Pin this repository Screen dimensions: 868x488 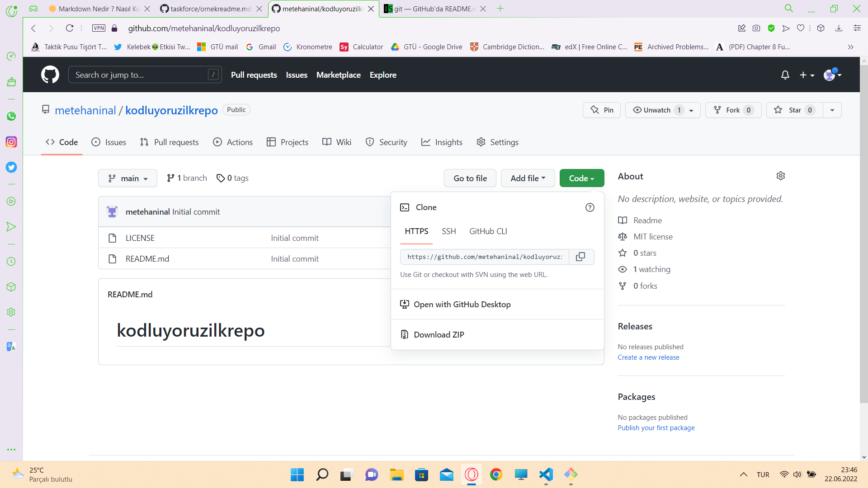(x=601, y=110)
